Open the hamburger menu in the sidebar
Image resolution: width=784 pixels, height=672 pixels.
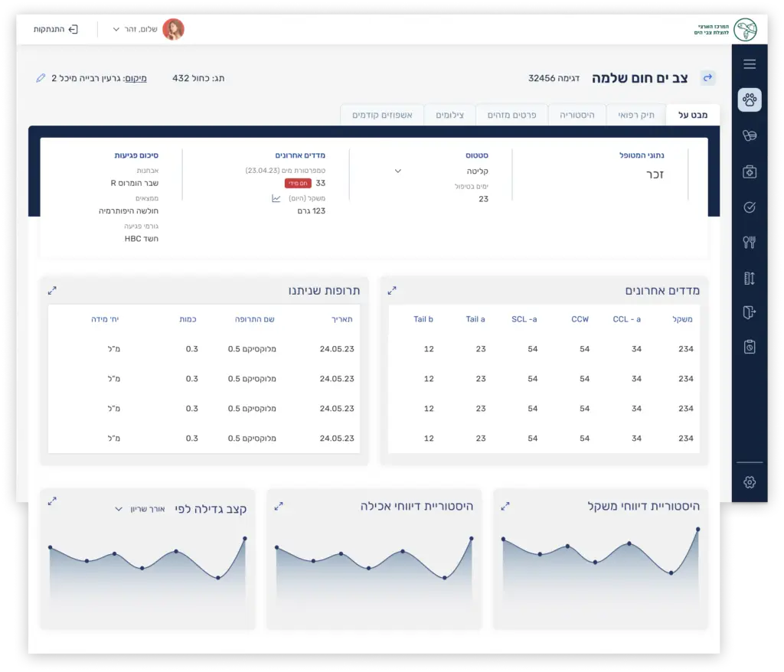coord(750,64)
